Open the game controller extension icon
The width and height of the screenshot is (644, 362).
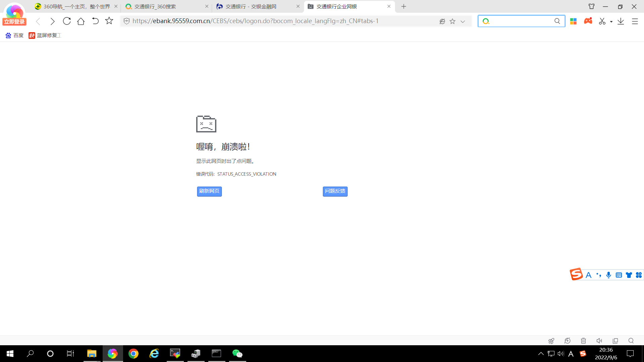click(588, 21)
